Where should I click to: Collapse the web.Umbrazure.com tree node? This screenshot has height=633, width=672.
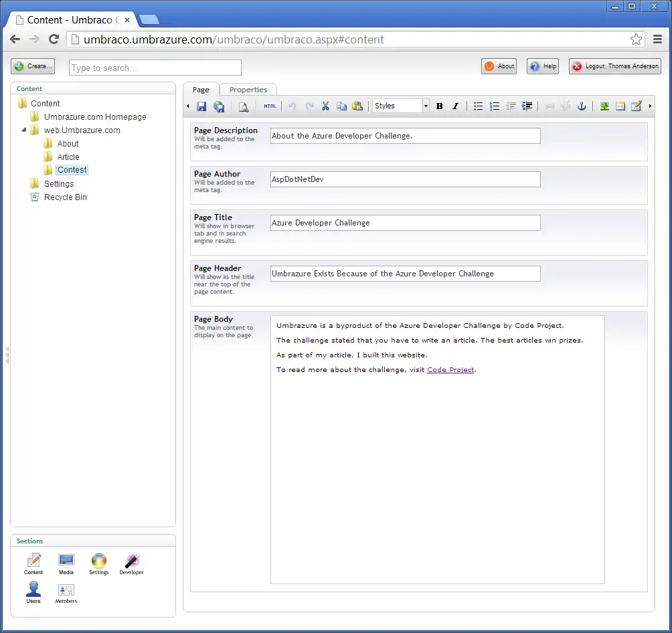tap(24, 130)
